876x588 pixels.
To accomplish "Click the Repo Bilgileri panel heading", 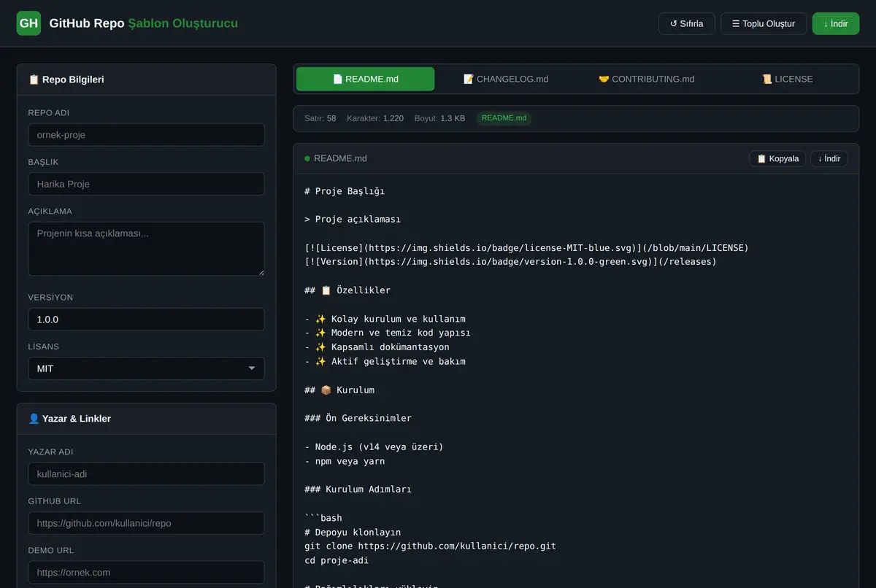I will [x=66, y=80].
